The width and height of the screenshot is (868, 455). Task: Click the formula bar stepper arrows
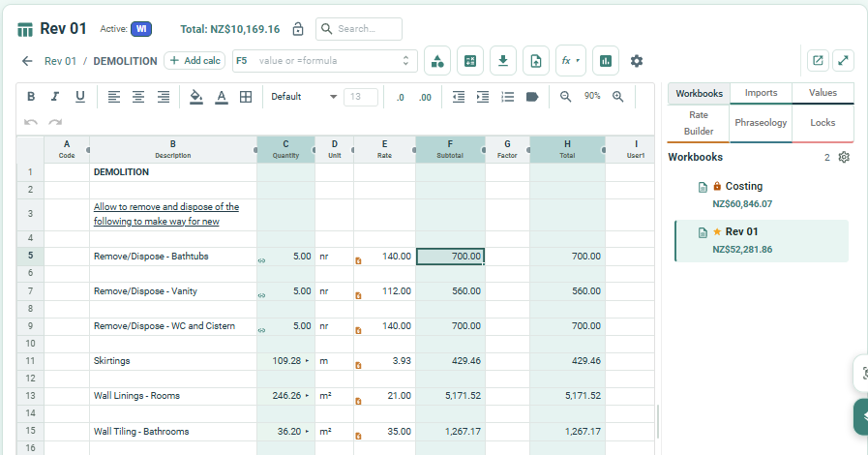405,61
